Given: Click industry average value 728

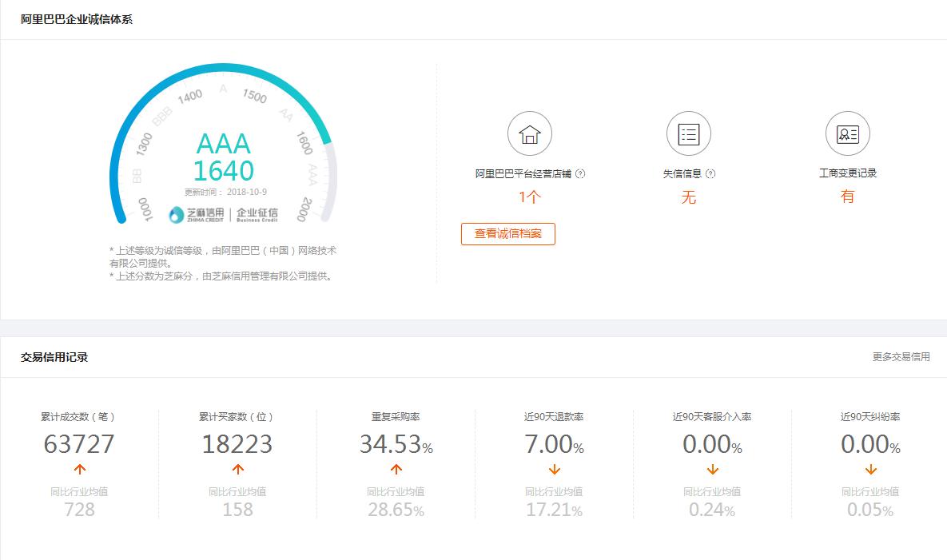Looking at the screenshot, I should click(79, 510).
